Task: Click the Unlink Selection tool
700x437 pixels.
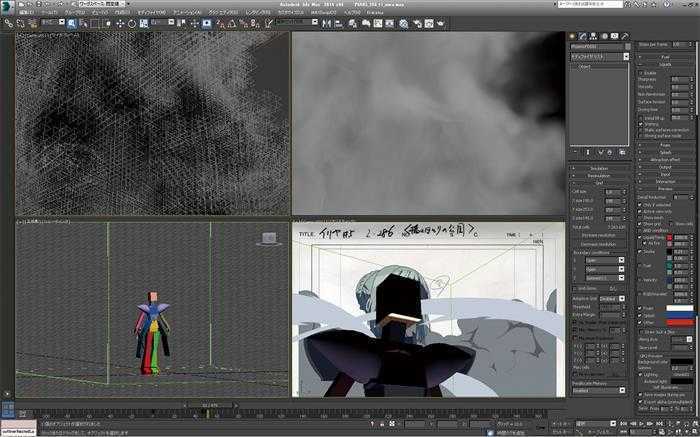Action: tap(21, 23)
